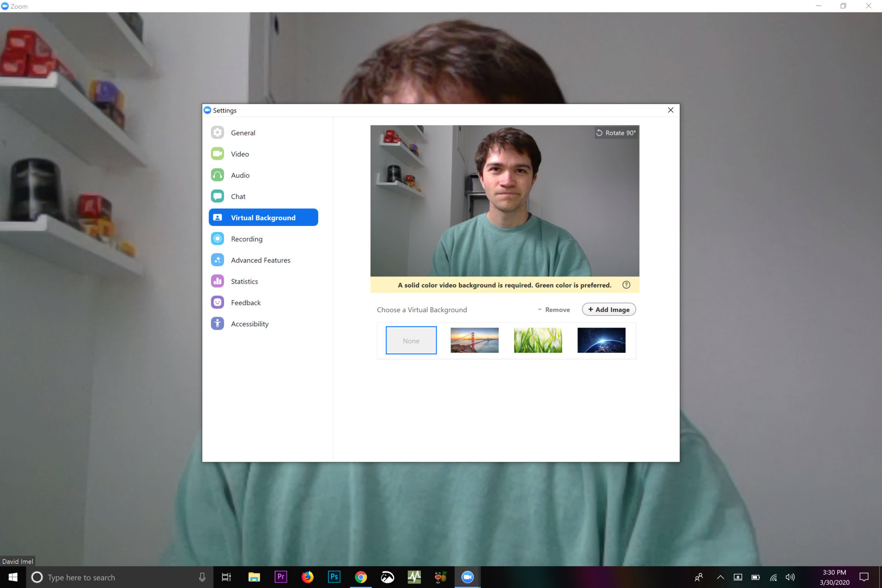
Task: Choose the green grass background
Action: (x=538, y=340)
